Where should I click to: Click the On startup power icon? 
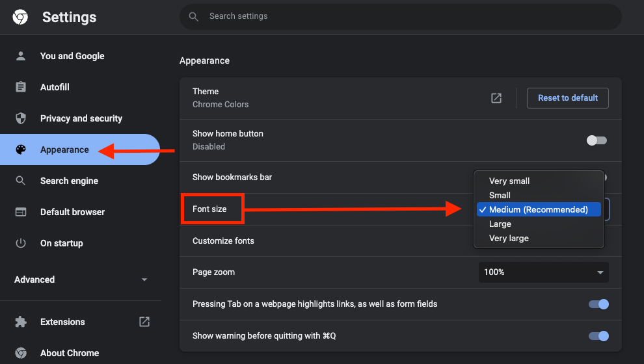pos(21,243)
